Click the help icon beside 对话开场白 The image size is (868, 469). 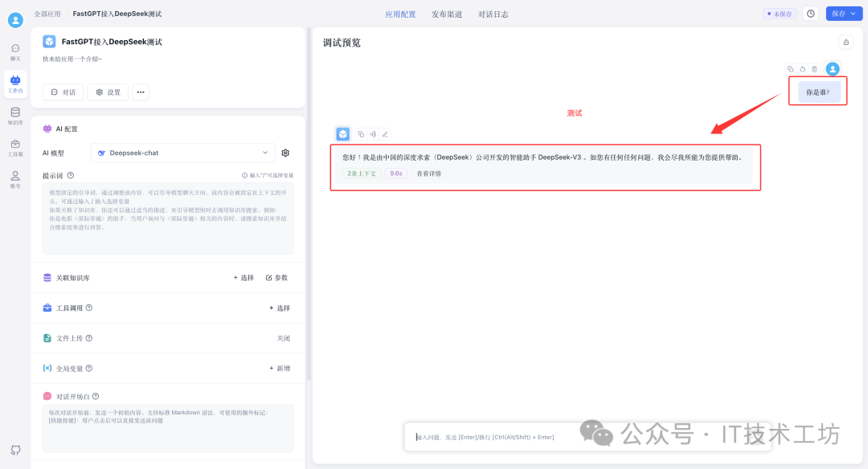tap(96, 396)
